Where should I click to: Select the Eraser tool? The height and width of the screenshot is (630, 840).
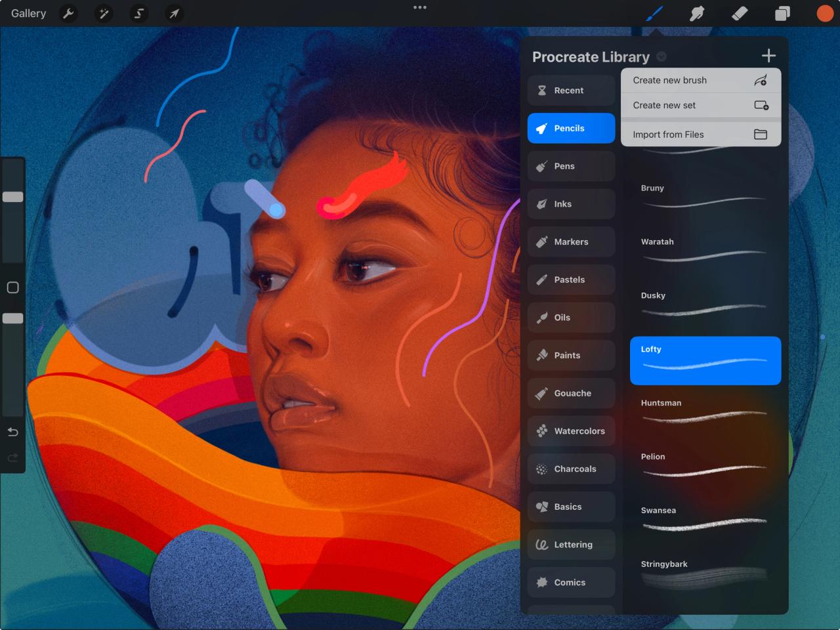click(740, 13)
